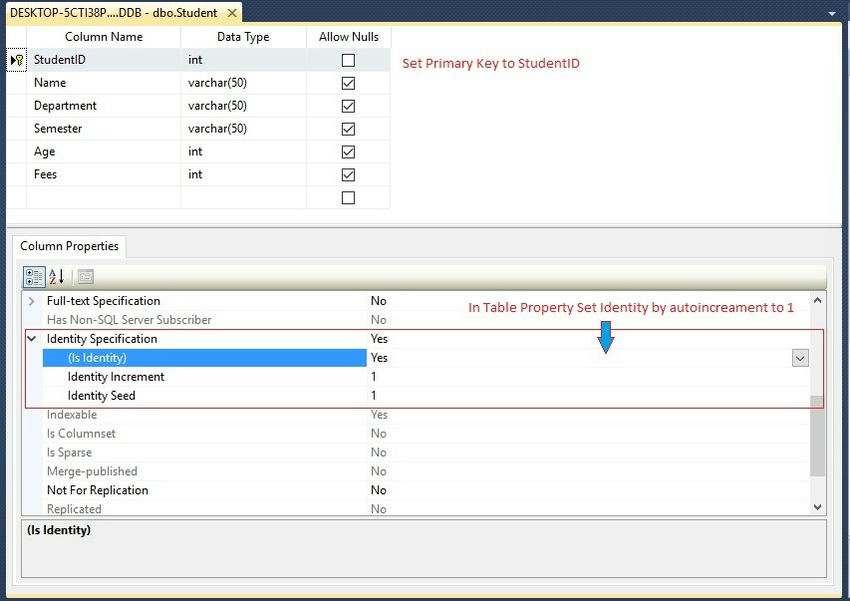This screenshot has height=601, width=850.
Task: Click the Data Type column header
Action: pyautogui.click(x=243, y=37)
